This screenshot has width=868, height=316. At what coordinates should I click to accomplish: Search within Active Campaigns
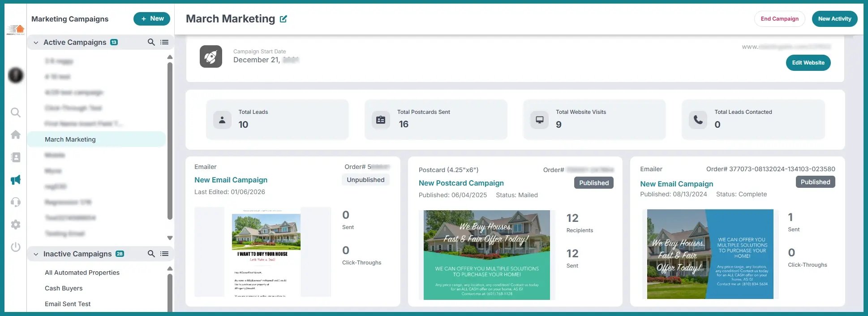151,42
